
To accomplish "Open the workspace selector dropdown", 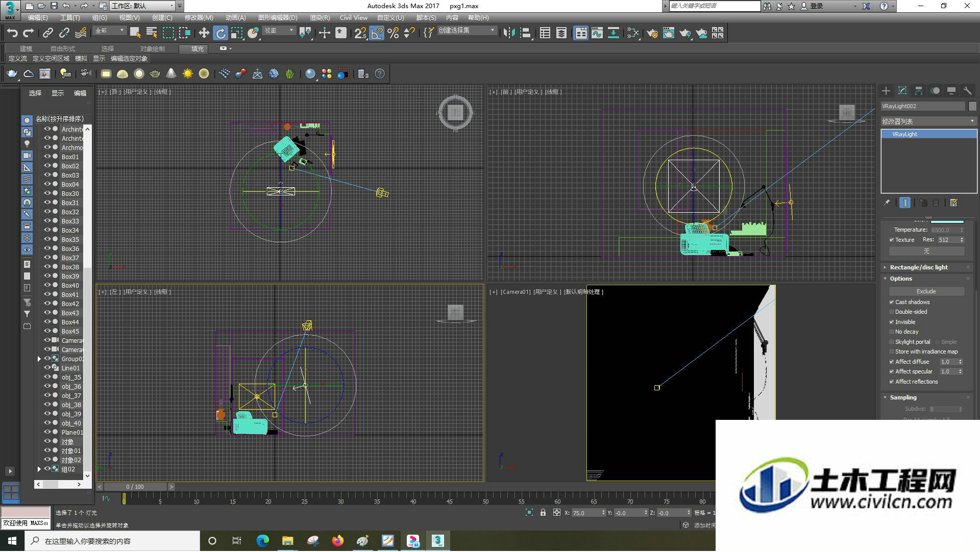I will 142,6.
